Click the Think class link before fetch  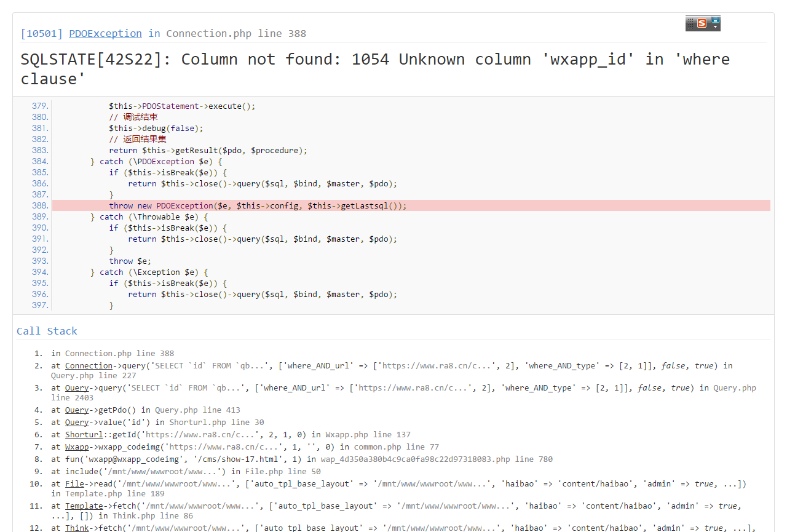[77, 528]
